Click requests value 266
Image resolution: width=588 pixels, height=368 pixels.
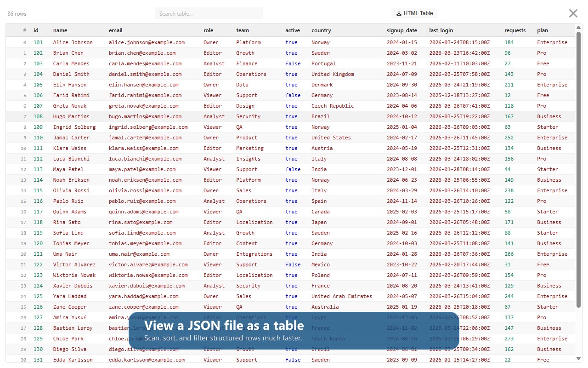(x=509, y=254)
